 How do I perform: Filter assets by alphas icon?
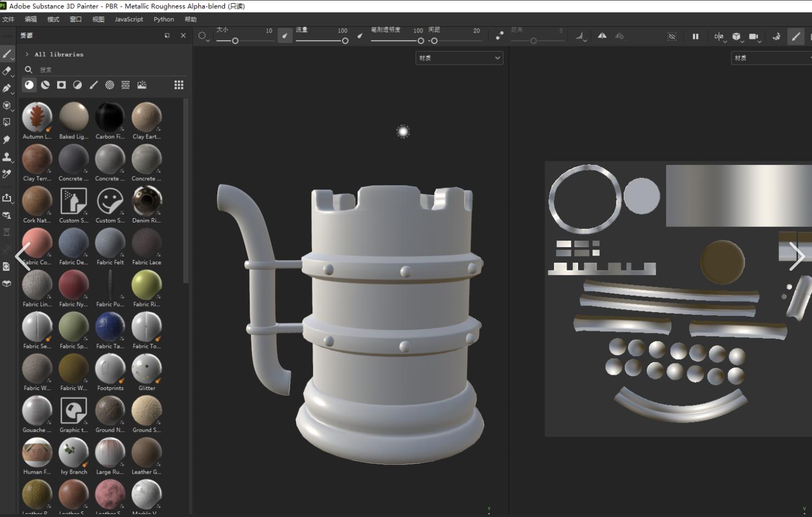coord(110,85)
